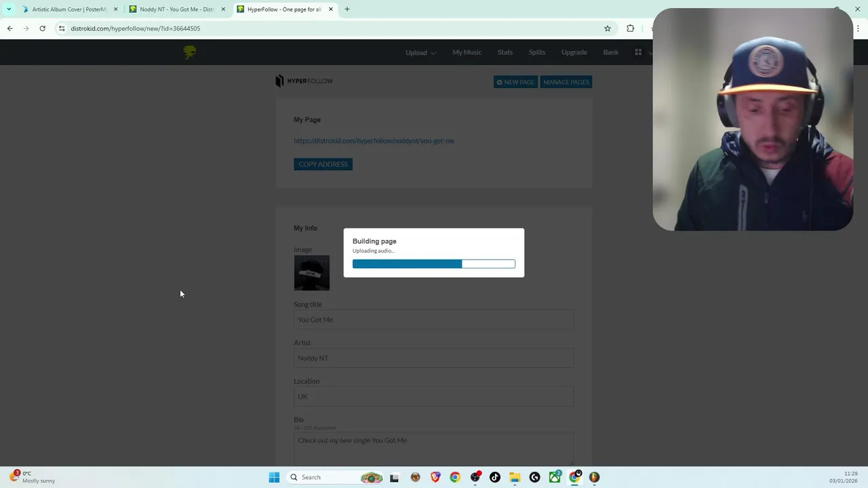
Task: Open TikTok from the taskbar
Action: (x=495, y=477)
